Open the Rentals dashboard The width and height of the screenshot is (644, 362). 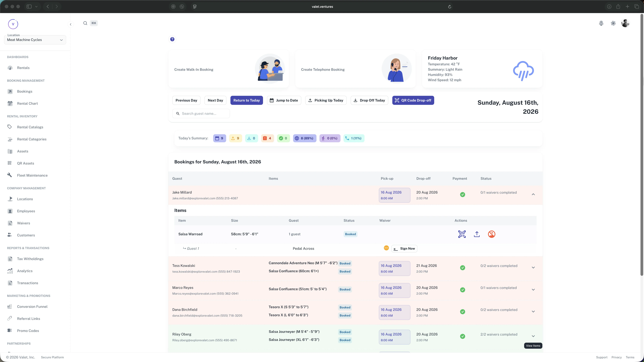coord(23,68)
